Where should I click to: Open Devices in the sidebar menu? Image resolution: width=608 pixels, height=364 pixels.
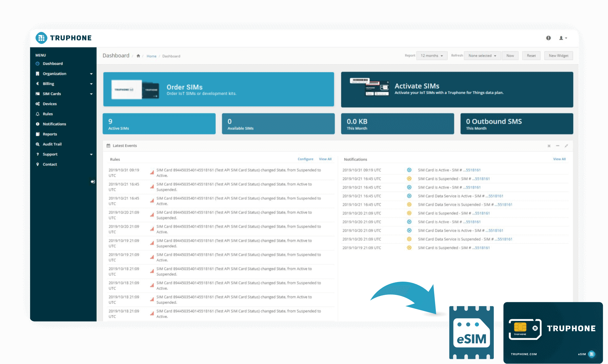tap(49, 104)
